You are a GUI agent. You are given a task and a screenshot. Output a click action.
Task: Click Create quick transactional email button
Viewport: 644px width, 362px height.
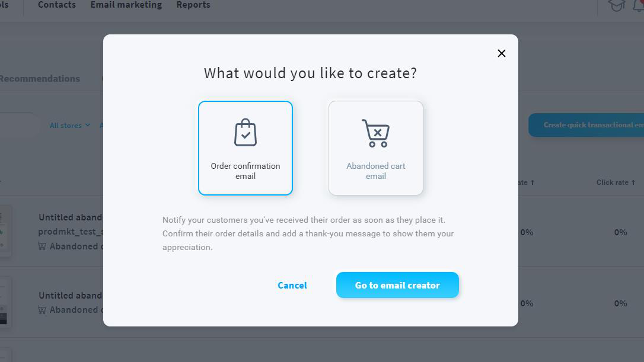tap(586, 125)
